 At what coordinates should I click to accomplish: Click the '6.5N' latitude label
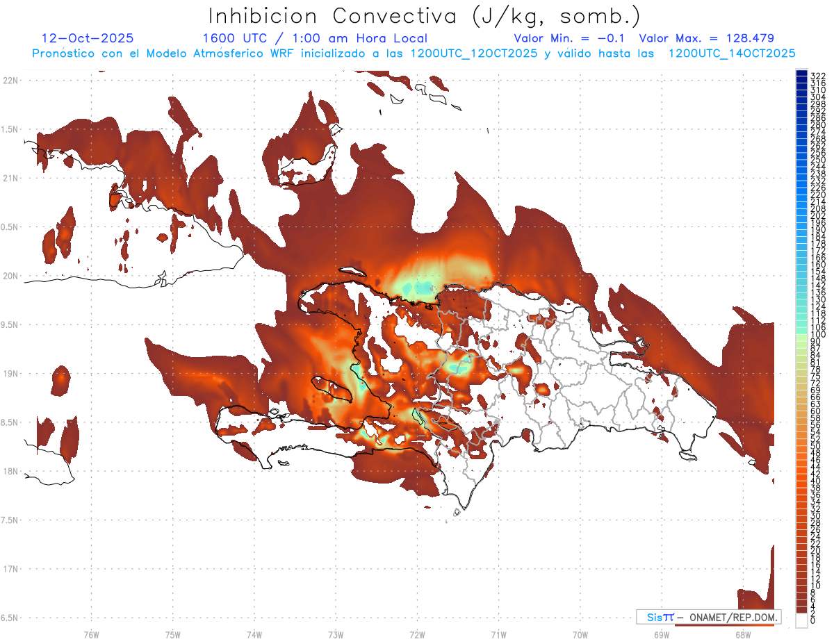click(10, 618)
